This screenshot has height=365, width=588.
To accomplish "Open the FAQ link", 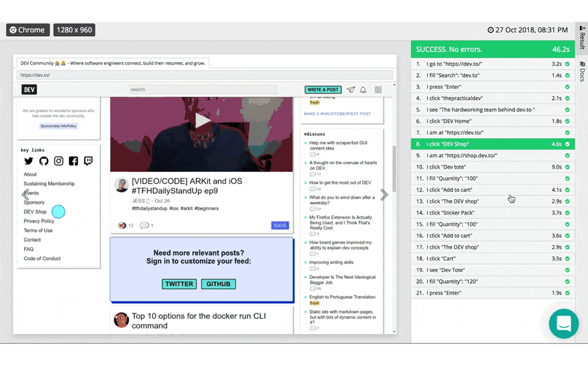I will coord(29,249).
